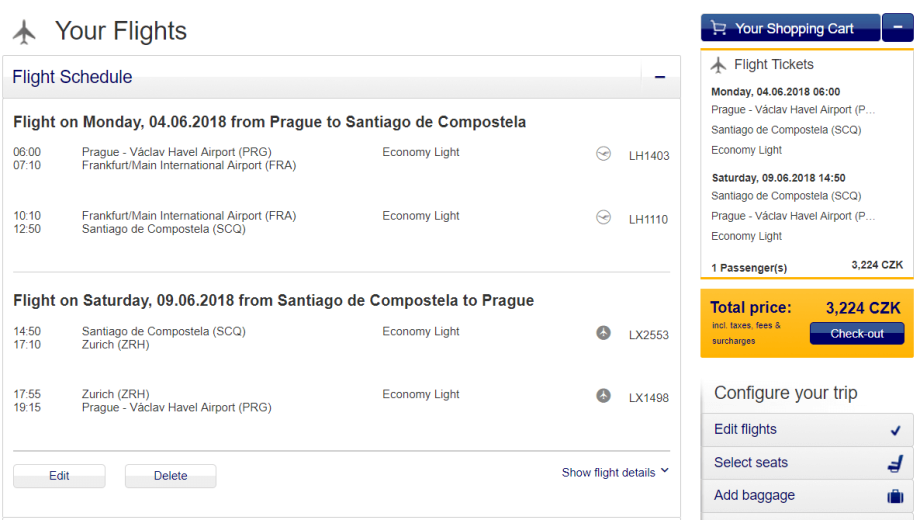Proceed with the Check-out button
The image size is (920, 520).
click(856, 334)
